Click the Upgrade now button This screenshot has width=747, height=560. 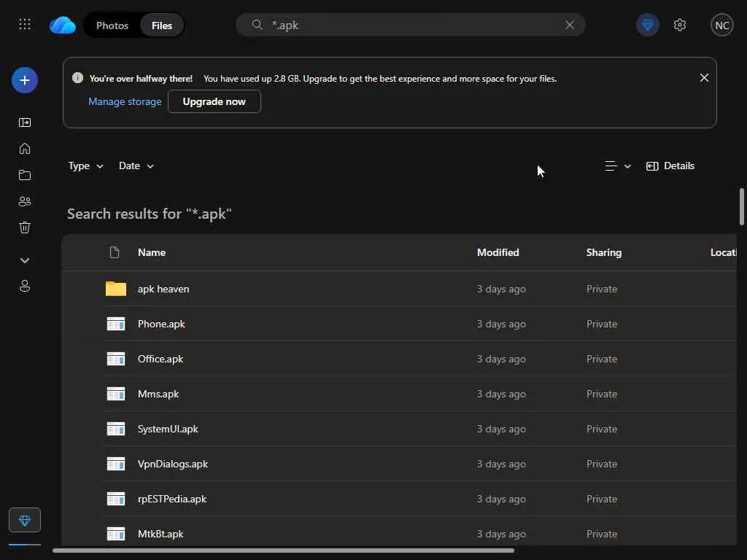pyautogui.click(x=214, y=101)
